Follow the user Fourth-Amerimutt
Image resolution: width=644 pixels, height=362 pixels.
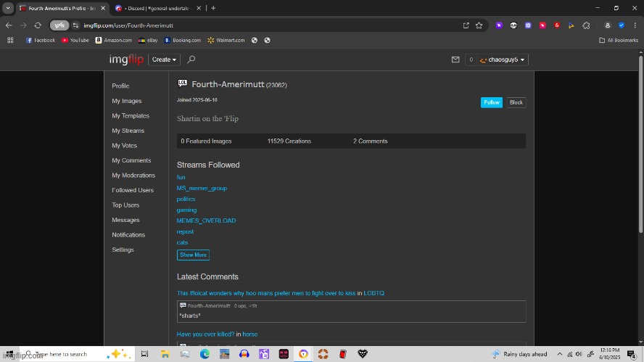pos(492,102)
